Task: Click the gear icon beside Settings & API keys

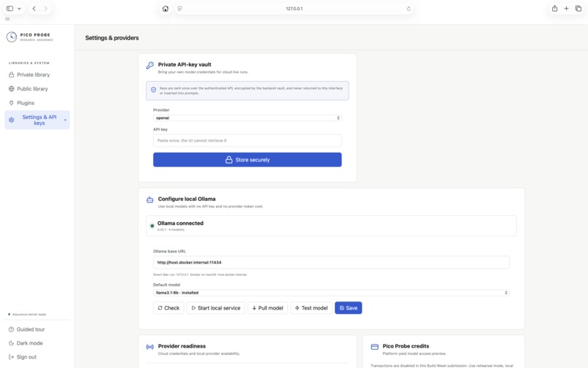Action: [x=11, y=120]
